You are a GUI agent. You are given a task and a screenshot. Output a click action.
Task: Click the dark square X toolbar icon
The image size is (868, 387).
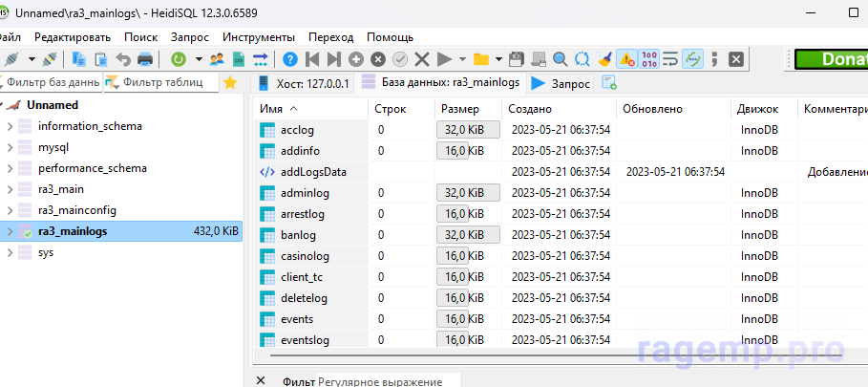[735, 58]
